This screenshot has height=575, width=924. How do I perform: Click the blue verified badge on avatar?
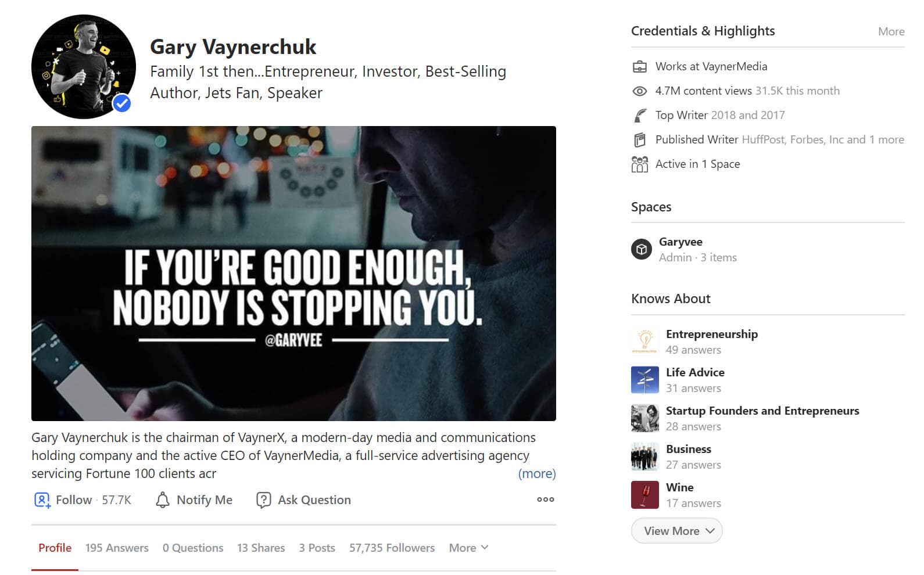click(121, 103)
